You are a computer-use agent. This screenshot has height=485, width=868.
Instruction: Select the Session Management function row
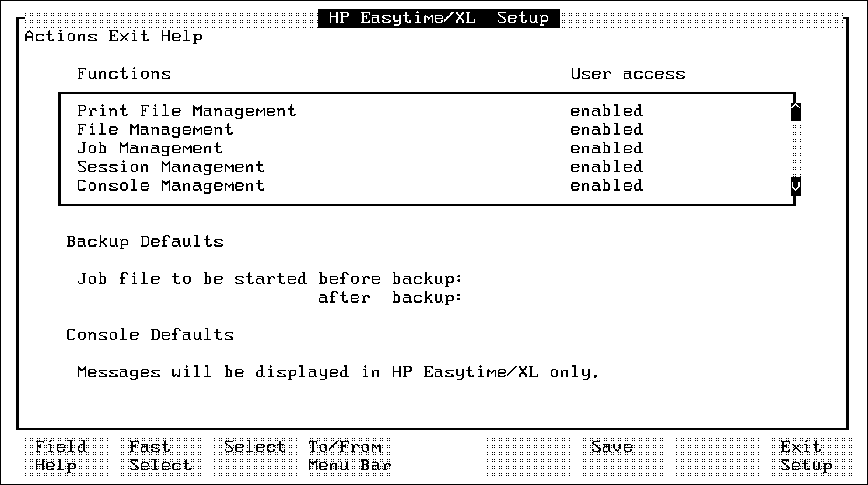(170, 167)
